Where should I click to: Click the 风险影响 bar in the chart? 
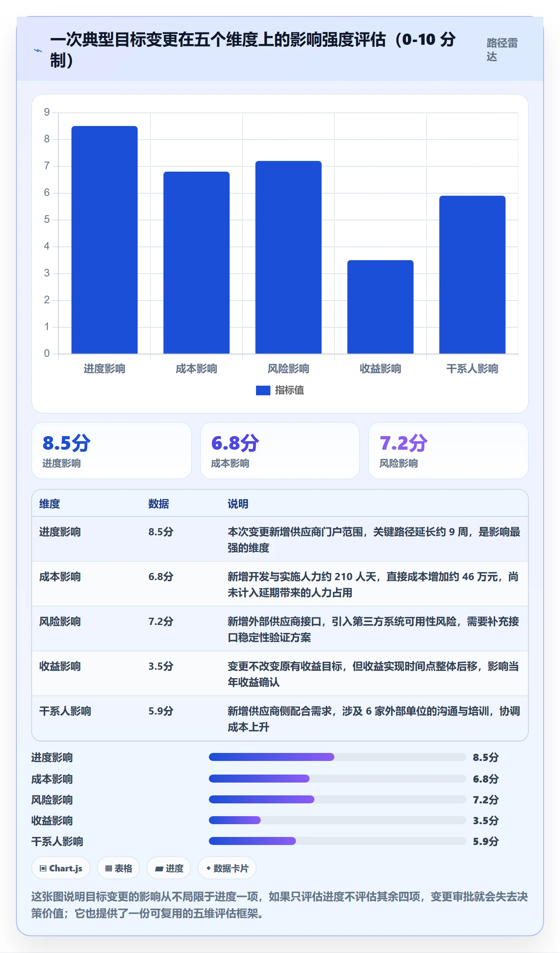click(x=288, y=257)
